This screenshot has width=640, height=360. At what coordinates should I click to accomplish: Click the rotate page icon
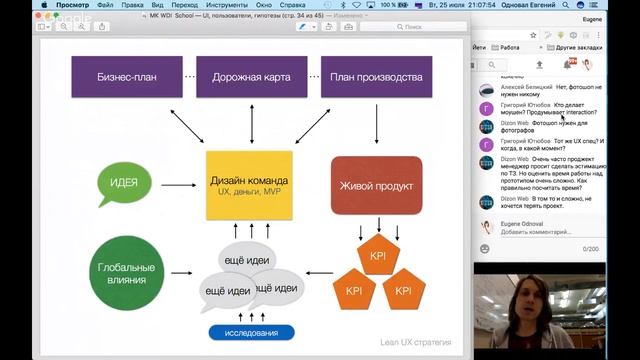[x=329, y=27]
